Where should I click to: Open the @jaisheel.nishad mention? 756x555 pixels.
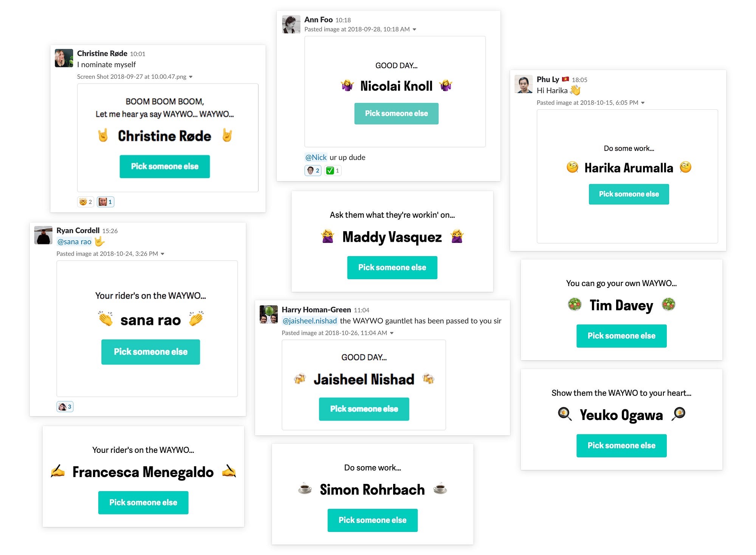310,321
